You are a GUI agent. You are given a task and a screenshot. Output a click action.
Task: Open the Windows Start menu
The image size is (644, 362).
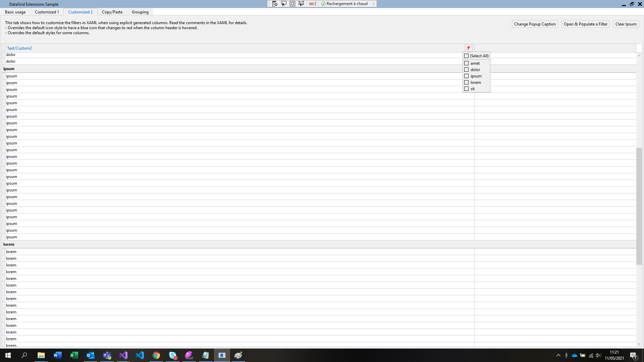tap(8, 355)
